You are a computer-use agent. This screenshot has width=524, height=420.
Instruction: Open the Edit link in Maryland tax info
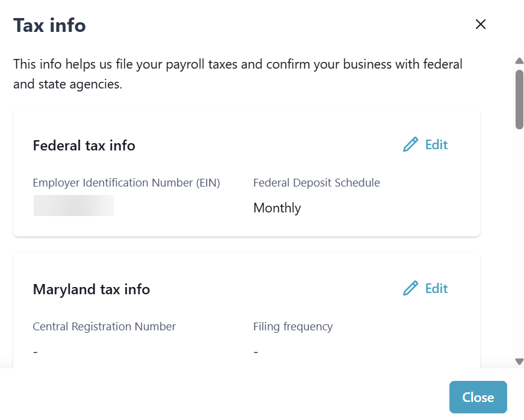[436, 289]
